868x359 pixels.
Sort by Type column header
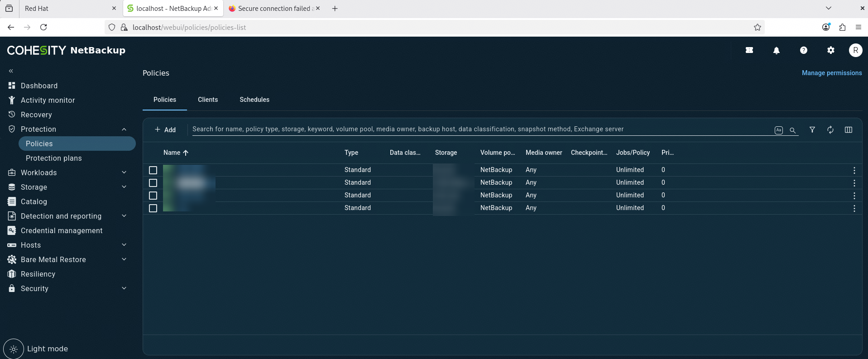tap(351, 153)
